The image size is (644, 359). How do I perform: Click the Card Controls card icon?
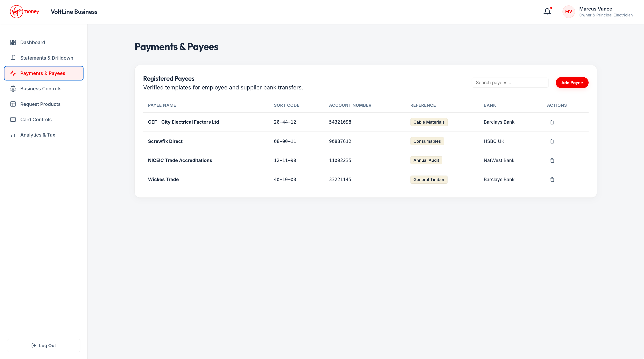pyautogui.click(x=13, y=120)
